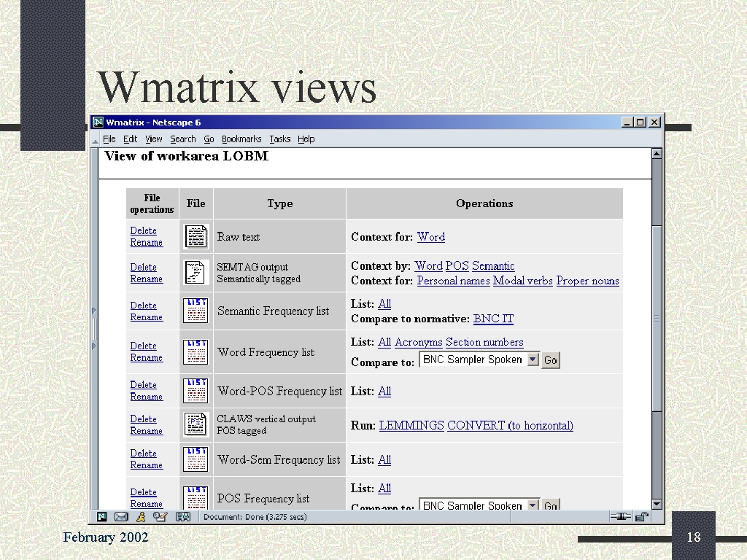The width and height of the screenshot is (747, 560).
Task: Open the SEMTAG output file icon
Action: click(196, 273)
